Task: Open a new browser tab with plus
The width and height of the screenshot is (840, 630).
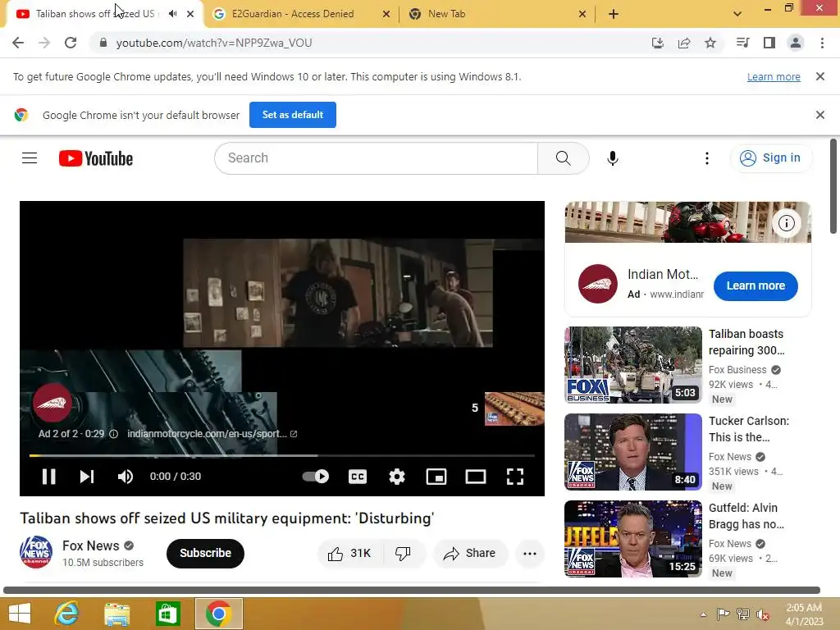Action: (614, 14)
